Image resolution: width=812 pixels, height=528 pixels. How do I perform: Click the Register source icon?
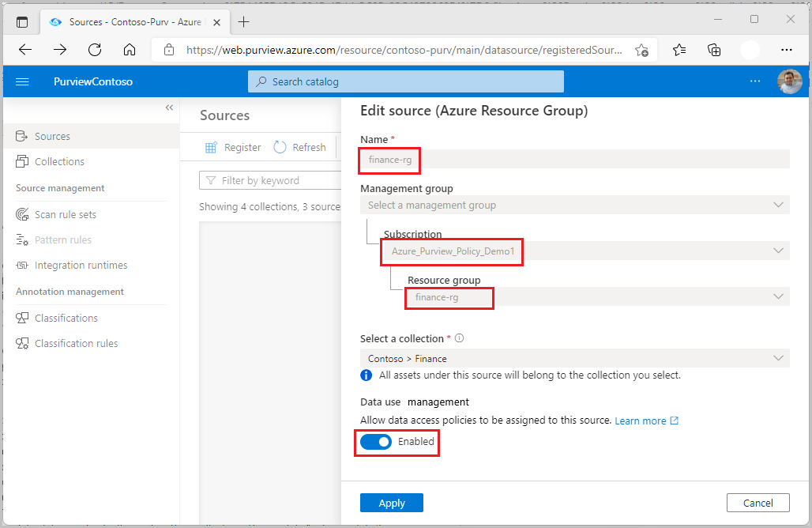point(211,147)
